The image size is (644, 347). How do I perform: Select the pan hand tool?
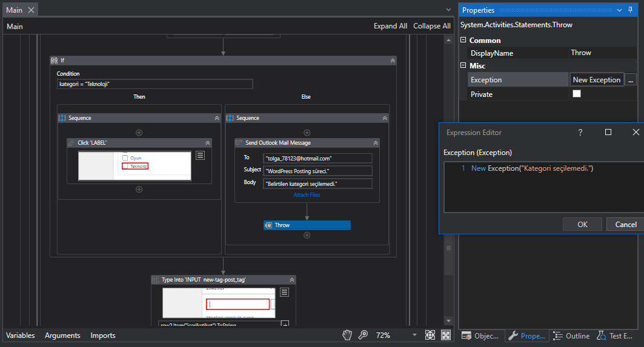pos(347,335)
